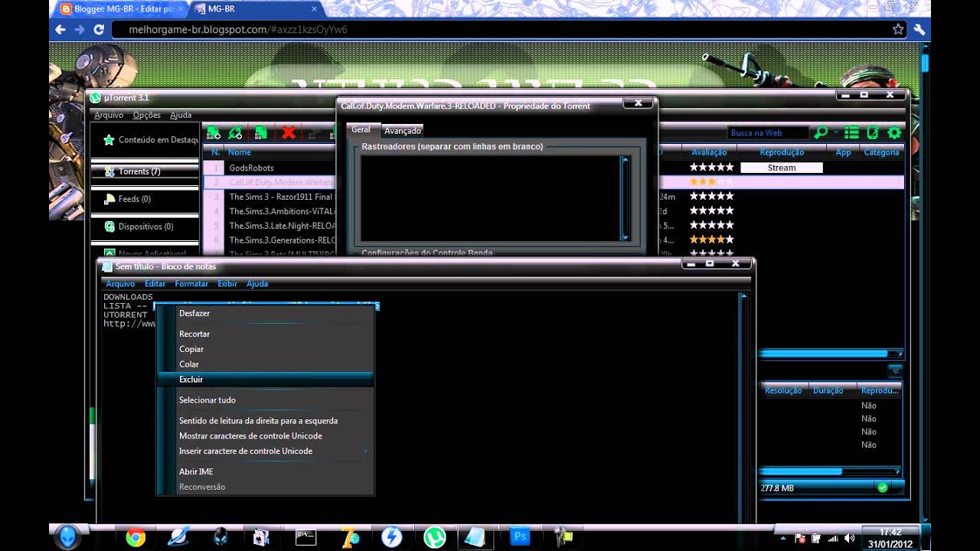Open the Arquivo menu in µTorrent
Viewport: 980px width, 551px height.
pos(109,115)
